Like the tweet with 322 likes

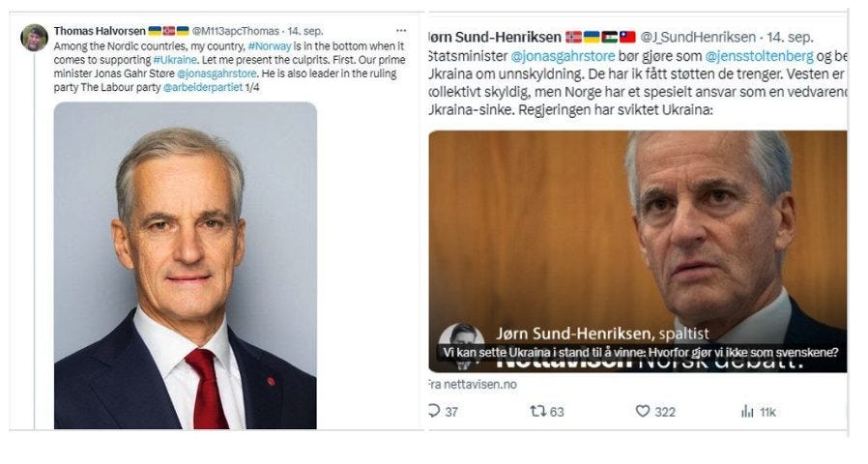tap(642, 412)
